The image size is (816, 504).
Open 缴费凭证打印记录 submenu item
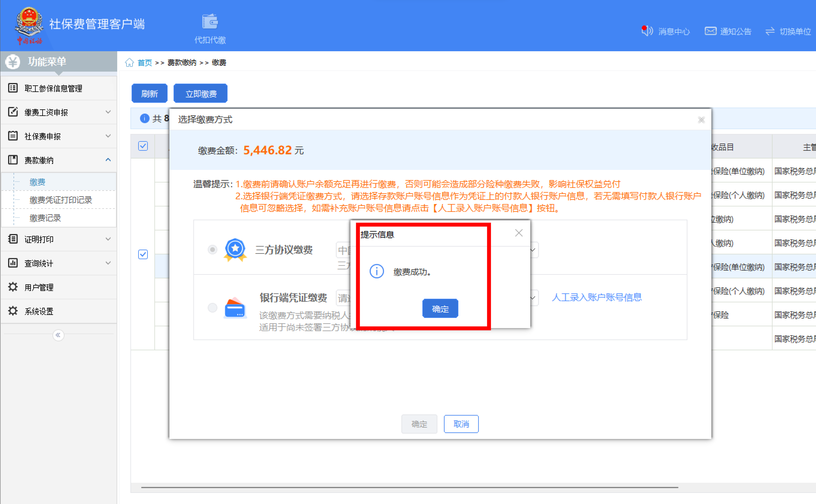click(x=61, y=200)
